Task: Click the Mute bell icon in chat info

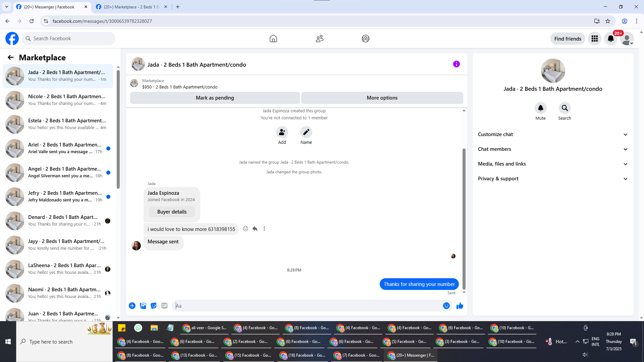Action: pyautogui.click(x=540, y=108)
